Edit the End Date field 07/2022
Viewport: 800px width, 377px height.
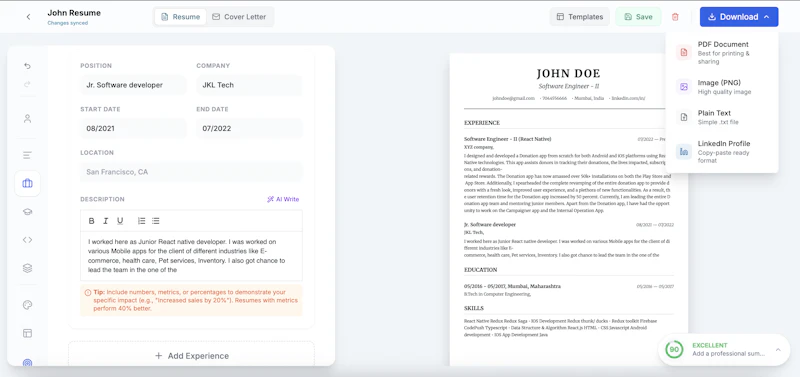tap(249, 129)
